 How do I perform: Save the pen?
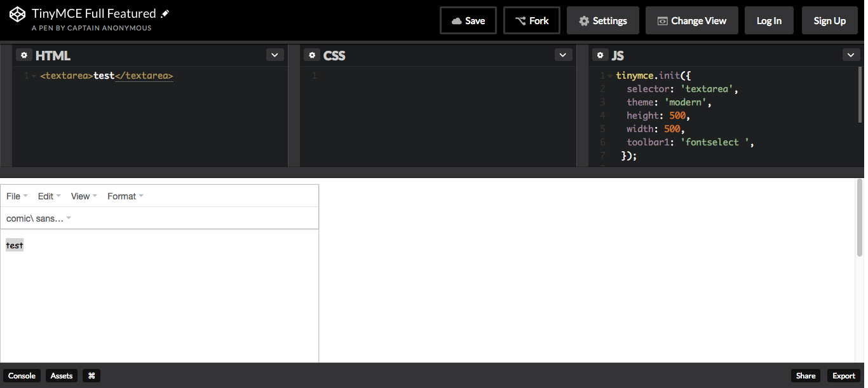(468, 20)
